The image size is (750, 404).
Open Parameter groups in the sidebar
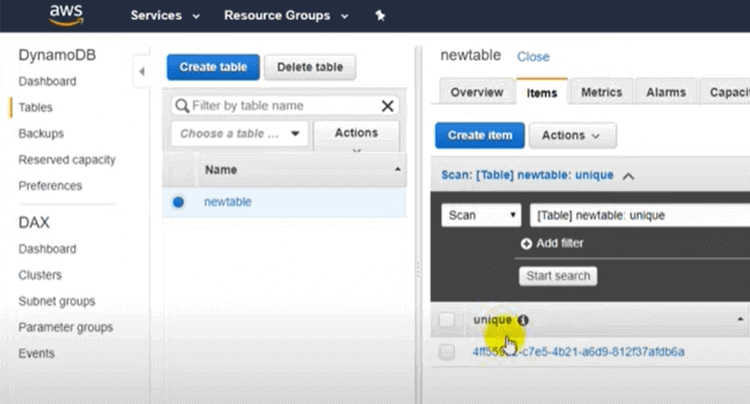pos(66,328)
